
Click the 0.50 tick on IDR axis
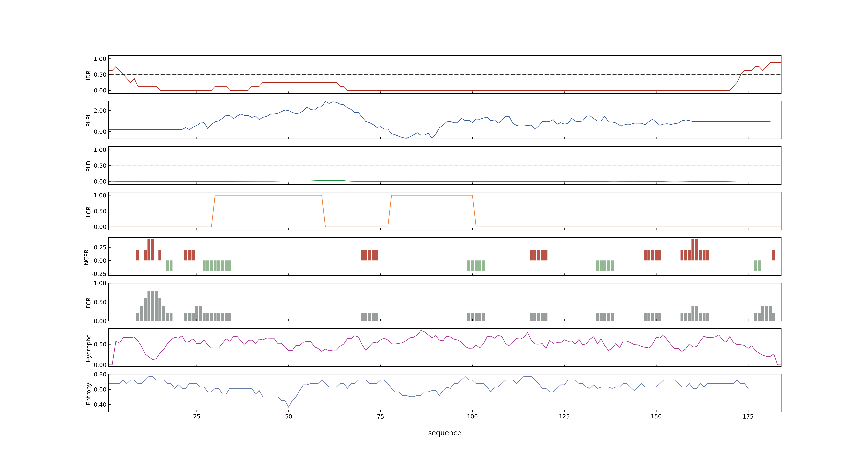pyautogui.click(x=100, y=75)
